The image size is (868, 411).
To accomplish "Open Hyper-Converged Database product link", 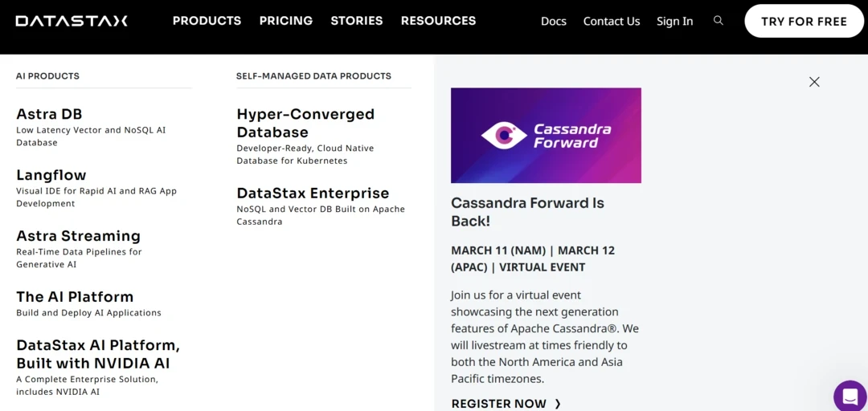I will [305, 123].
